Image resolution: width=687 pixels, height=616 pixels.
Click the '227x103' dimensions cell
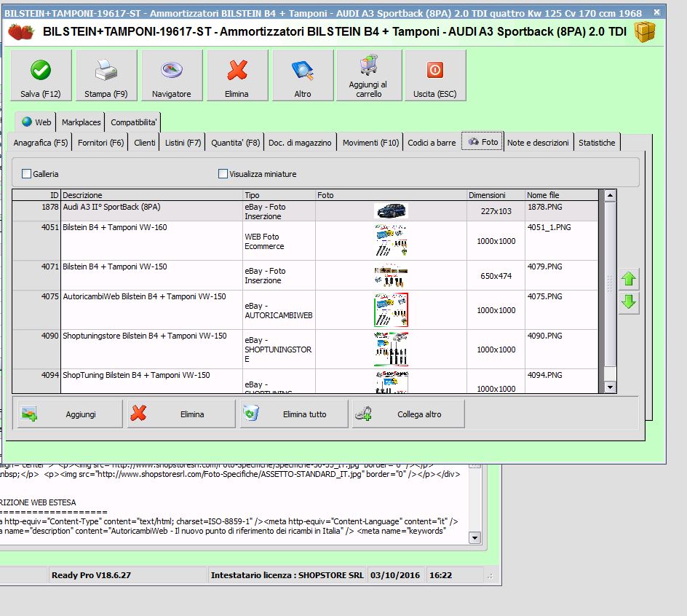click(x=496, y=211)
